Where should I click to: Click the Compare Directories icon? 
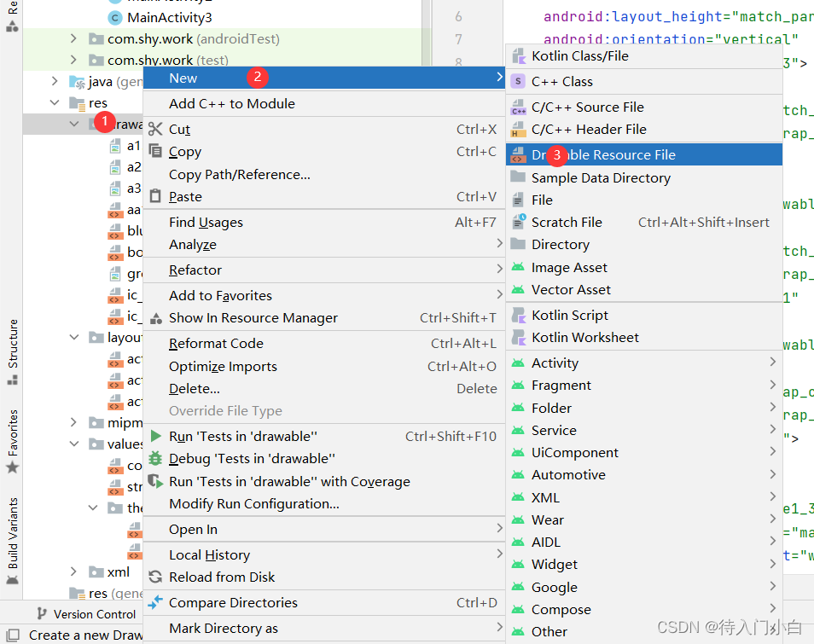[x=156, y=602]
